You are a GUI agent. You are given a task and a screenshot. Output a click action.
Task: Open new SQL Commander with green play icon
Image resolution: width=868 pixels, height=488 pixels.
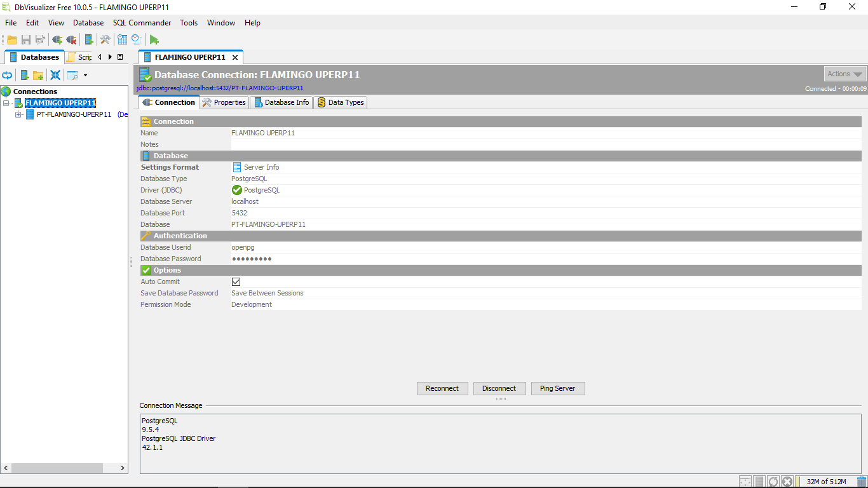point(154,39)
